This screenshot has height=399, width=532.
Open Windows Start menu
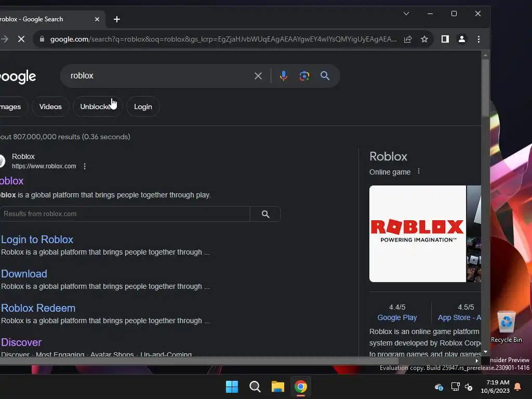(x=232, y=387)
